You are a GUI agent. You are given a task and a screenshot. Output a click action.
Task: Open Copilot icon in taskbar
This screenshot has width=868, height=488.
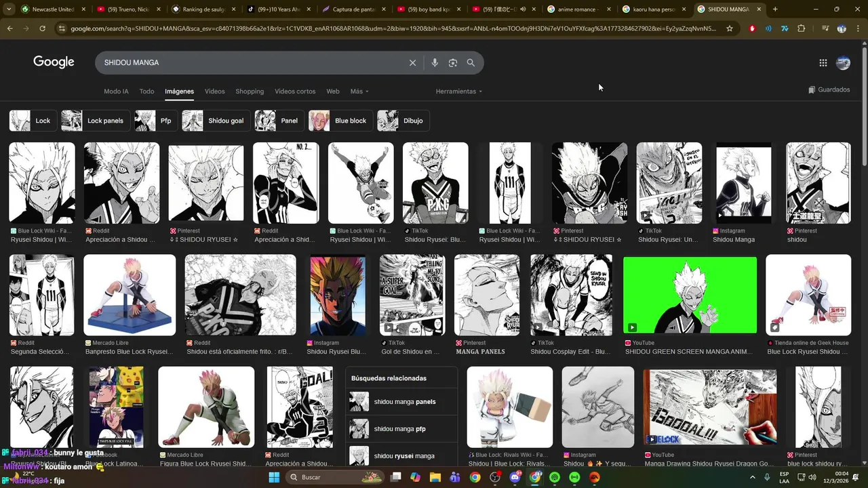tap(415, 477)
